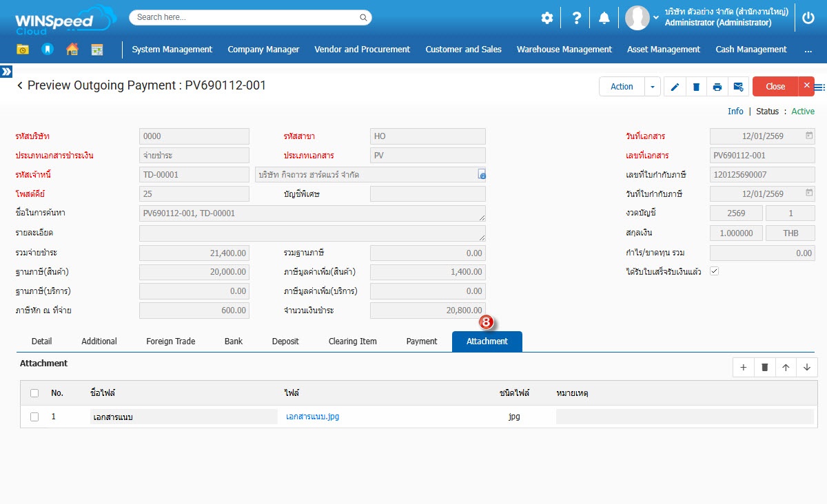
Task: Tick the select-all checkbox in Attachment header
Action: pos(34,393)
